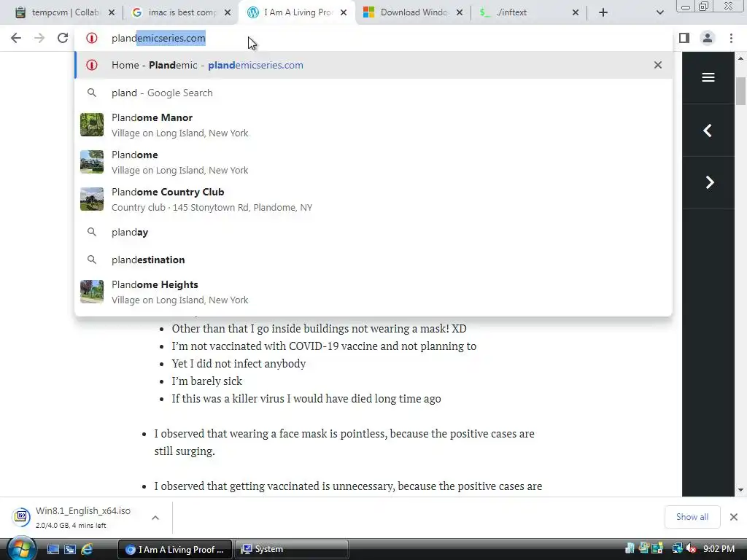Click the Plandome Country Club thumbnail
Screen dimensions: 747x560
(92, 199)
